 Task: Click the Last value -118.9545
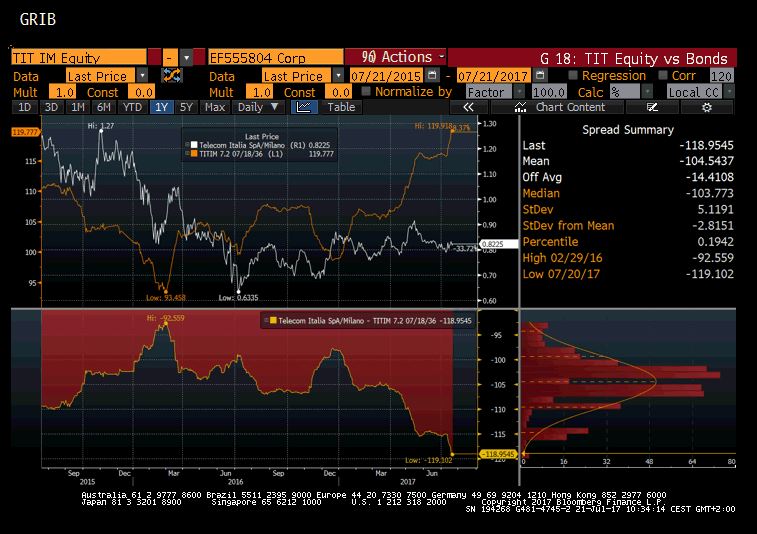(x=706, y=145)
